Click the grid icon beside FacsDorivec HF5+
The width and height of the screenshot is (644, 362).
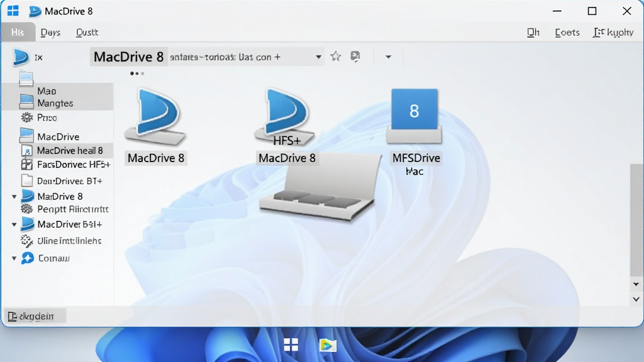tap(26, 165)
